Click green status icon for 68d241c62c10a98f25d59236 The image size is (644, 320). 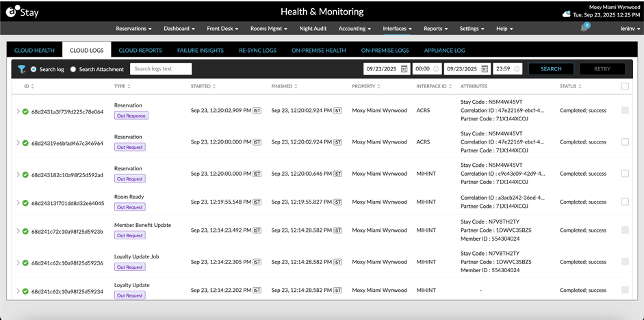pyautogui.click(x=25, y=263)
